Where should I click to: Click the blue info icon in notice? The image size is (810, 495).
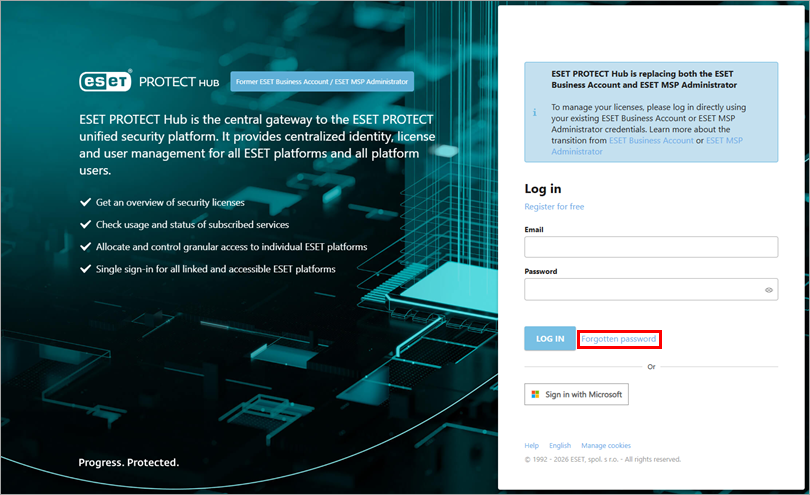tap(534, 112)
